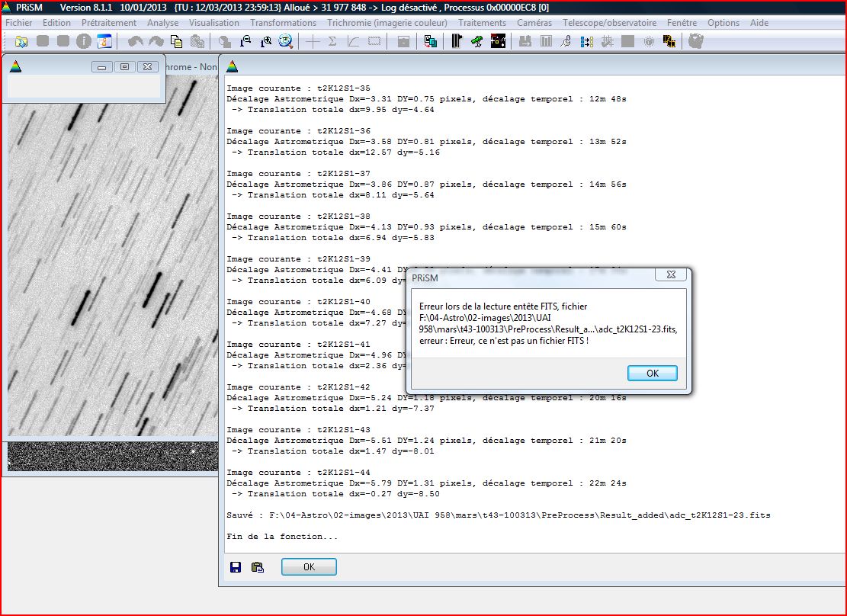Click the open file folder icon

pyautogui.click(x=21, y=41)
